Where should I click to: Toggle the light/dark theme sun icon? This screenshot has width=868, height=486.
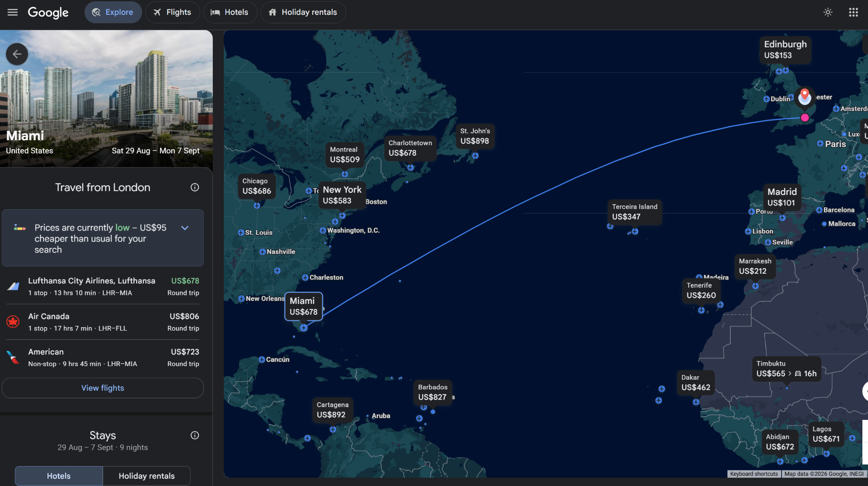coord(828,12)
